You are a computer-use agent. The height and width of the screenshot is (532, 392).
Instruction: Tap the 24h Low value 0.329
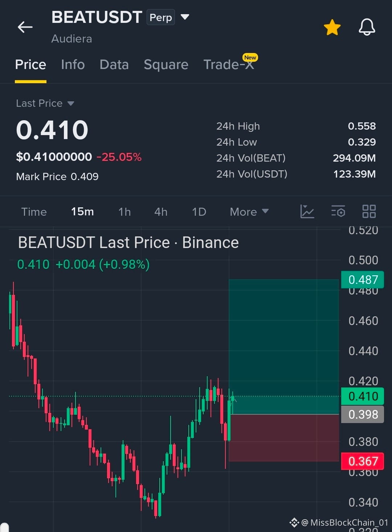coord(362,142)
